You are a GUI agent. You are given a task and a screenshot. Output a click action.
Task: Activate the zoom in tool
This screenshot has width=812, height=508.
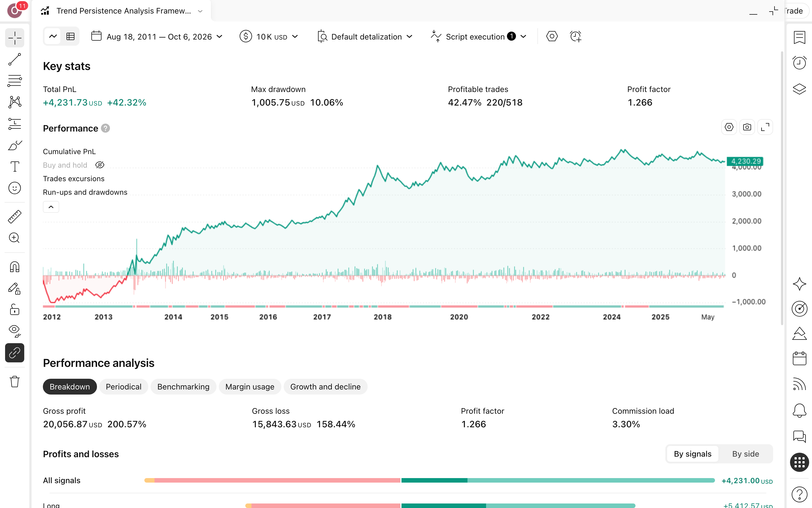pos(14,238)
